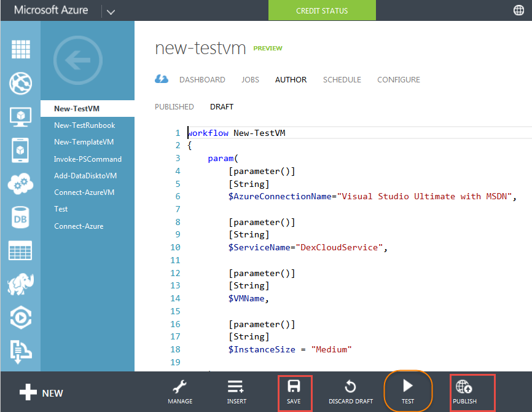
Task: Click the New plus button
Action: [42, 392]
